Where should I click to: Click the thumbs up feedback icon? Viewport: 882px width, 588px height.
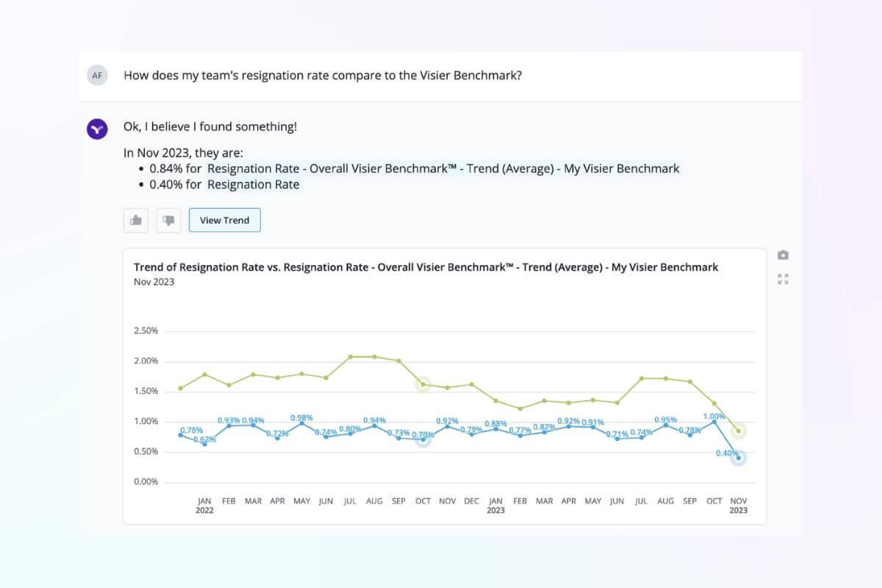click(136, 220)
